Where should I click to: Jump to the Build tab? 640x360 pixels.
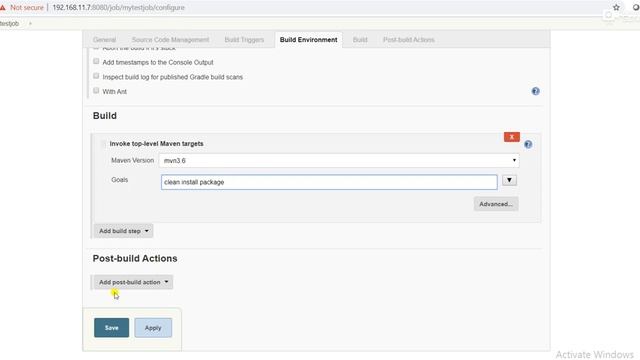tap(360, 40)
